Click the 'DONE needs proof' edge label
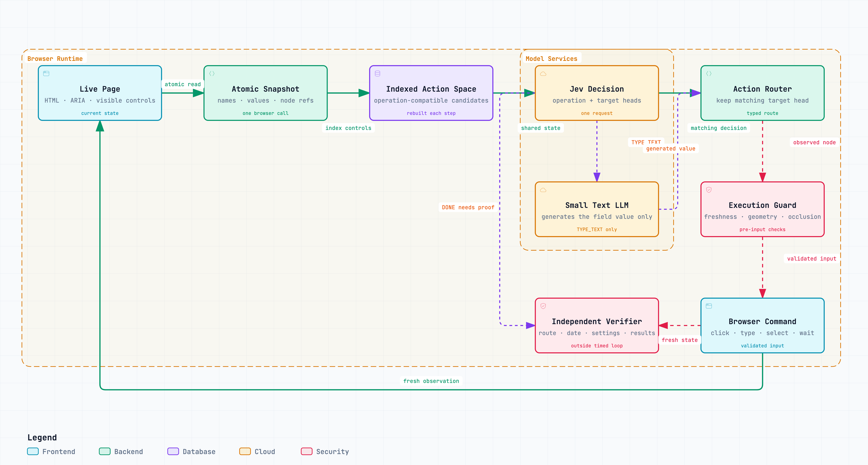868x465 pixels. pos(468,207)
